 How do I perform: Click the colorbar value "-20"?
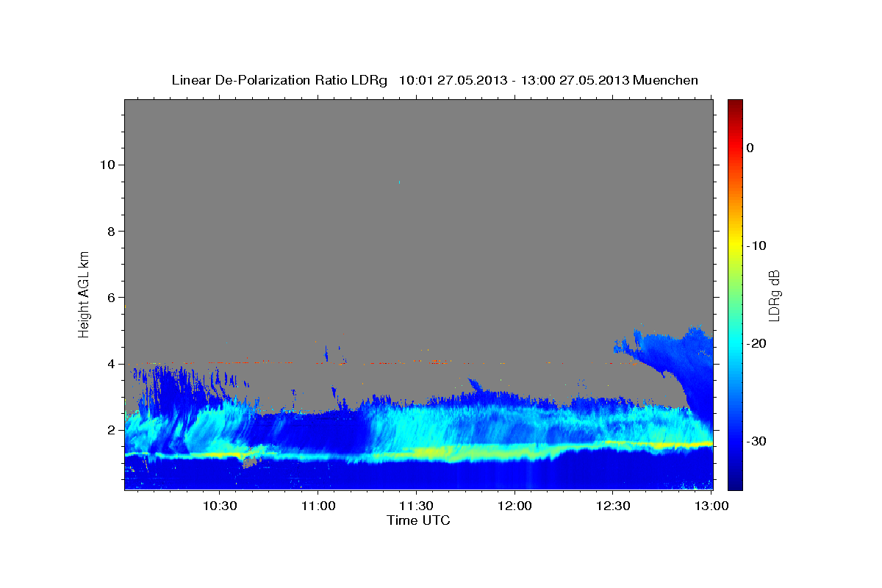[756, 343]
